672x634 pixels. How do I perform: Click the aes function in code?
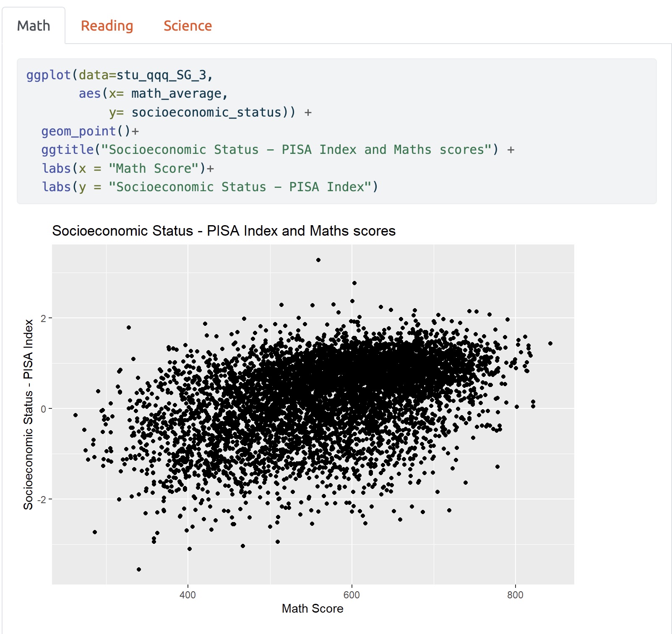tap(90, 94)
